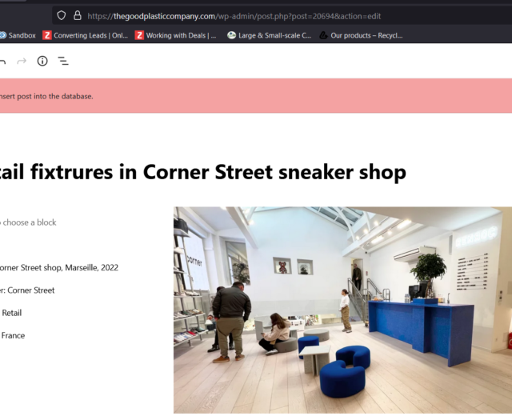Open the Working with Deals bookmark
This screenshot has height=420, width=512.
coord(176,35)
